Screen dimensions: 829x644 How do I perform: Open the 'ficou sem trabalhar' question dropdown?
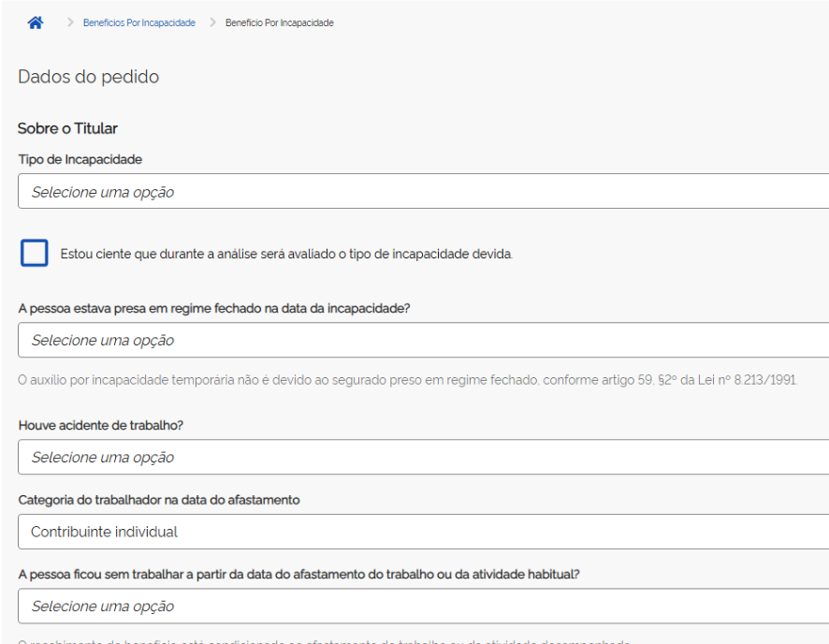[423, 607]
